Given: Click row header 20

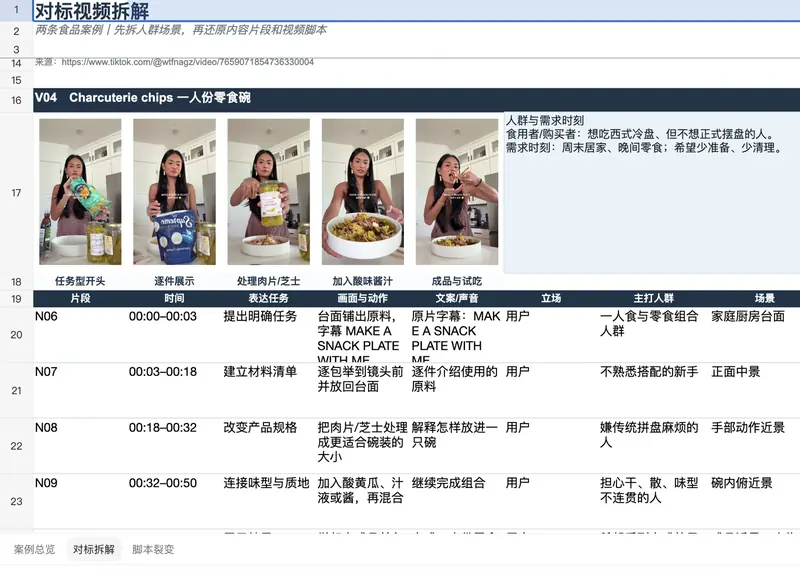Looking at the screenshot, I should (16, 335).
